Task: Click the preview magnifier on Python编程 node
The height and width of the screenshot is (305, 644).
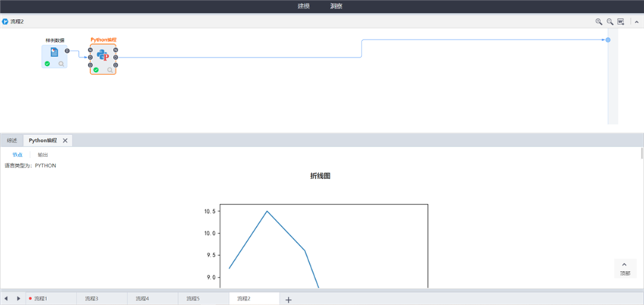Action: (111, 70)
